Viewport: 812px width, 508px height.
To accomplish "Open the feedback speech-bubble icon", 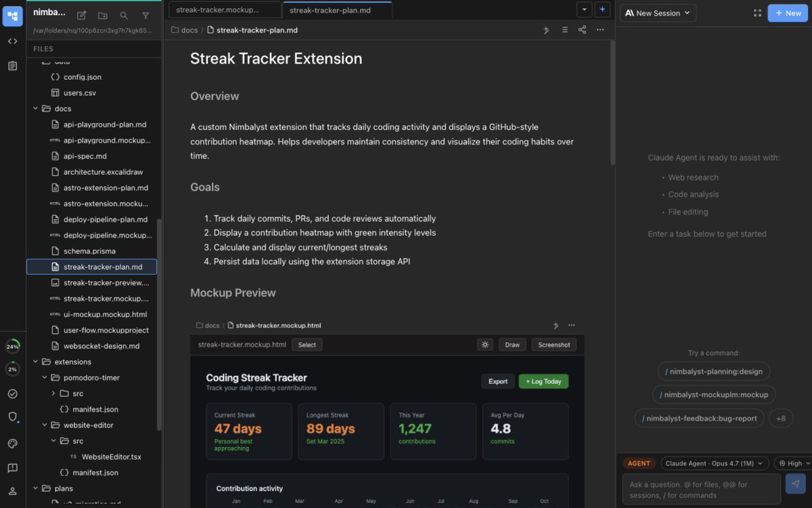I will (12, 468).
